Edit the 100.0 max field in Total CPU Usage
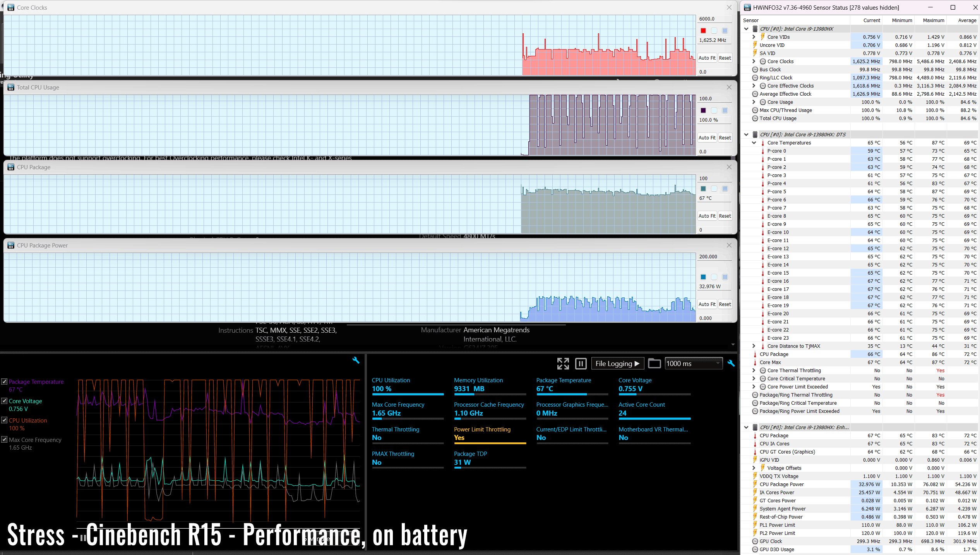The width and height of the screenshot is (980, 555). click(x=714, y=98)
